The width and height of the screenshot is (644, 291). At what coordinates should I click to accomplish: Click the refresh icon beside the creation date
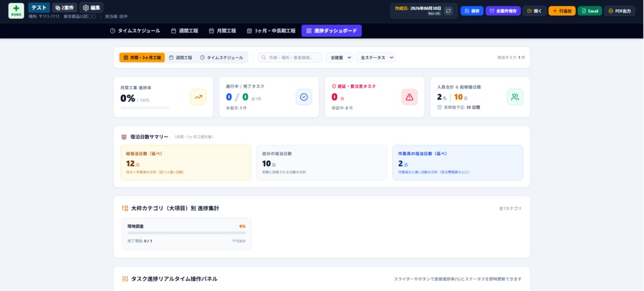[x=448, y=11]
